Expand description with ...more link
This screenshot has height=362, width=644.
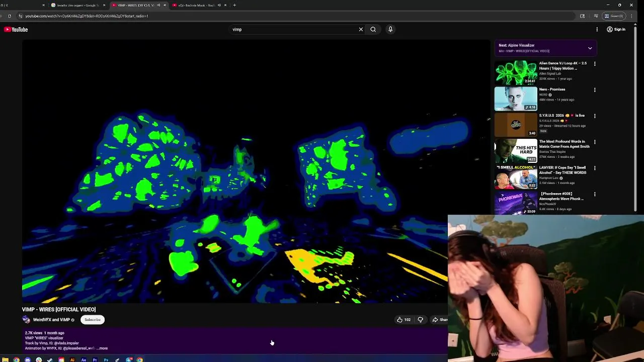tap(102, 348)
